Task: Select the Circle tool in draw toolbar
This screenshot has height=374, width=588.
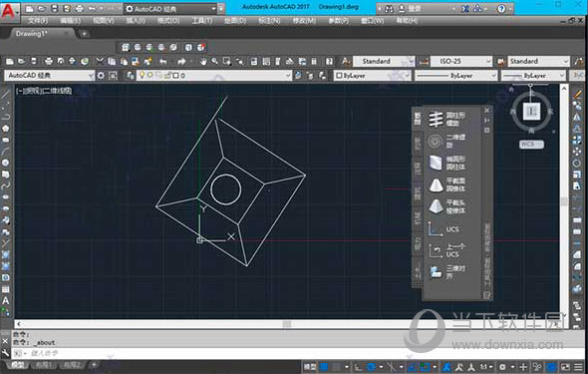Action: 6,163
